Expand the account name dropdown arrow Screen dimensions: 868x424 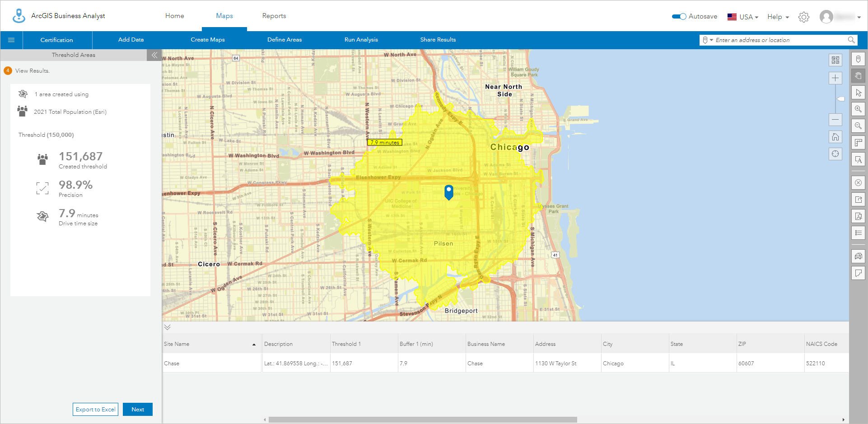859,18
